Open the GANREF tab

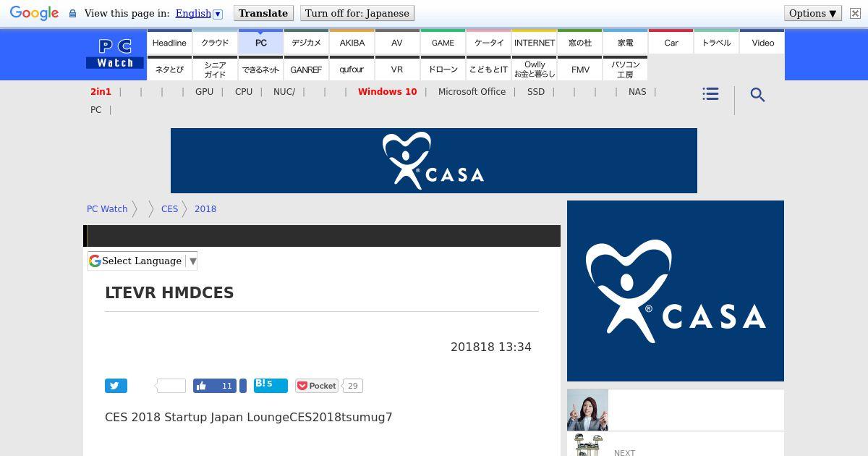click(306, 69)
